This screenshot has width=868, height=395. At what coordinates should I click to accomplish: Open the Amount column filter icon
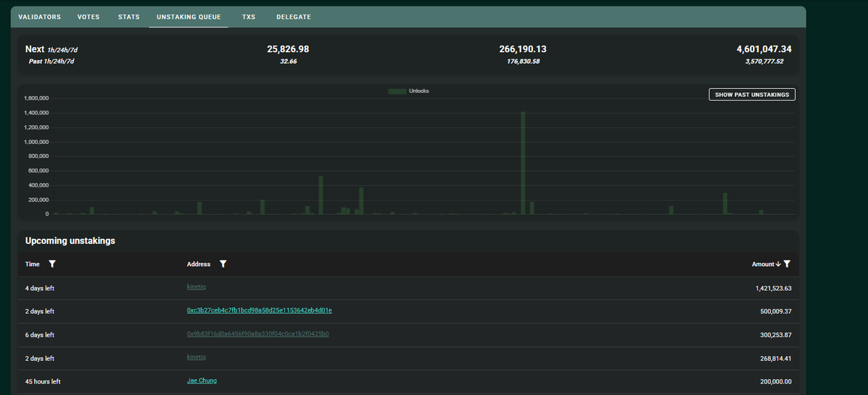click(787, 264)
